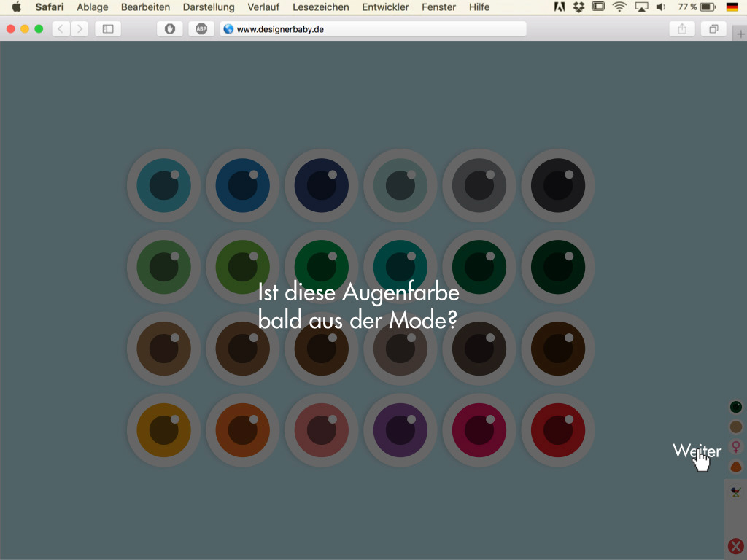747x560 pixels.
Task: Click the Weiter link
Action: (x=697, y=451)
